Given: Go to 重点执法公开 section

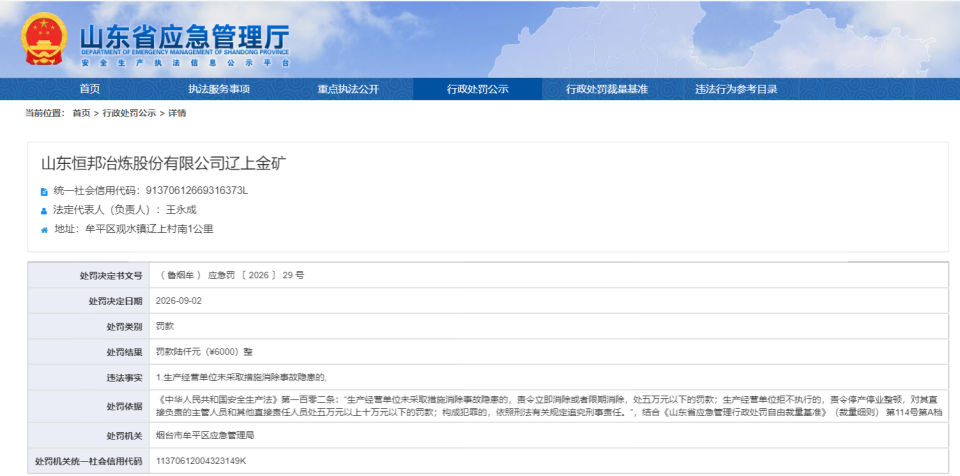Looking at the screenshot, I should (x=348, y=89).
